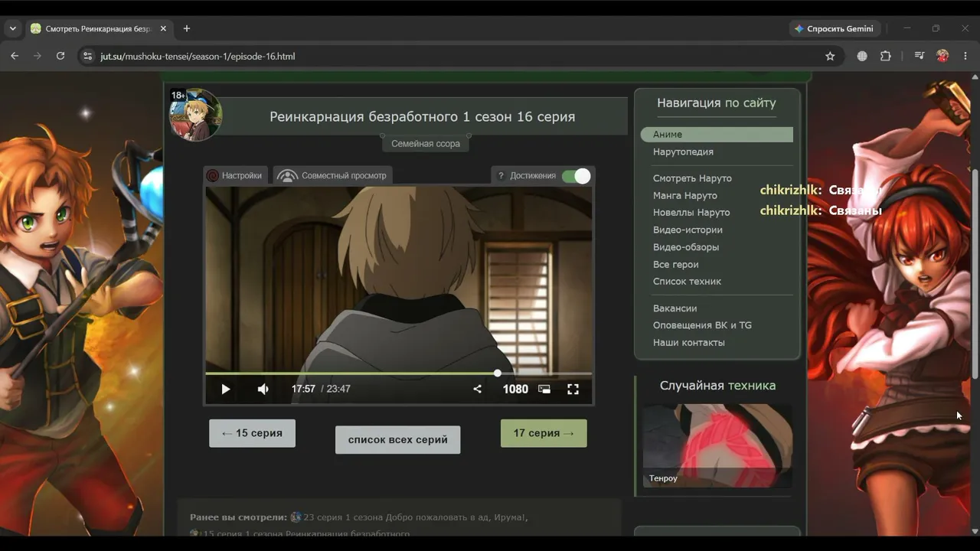Image resolution: width=980 pixels, height=551 pixels.
Task: Open the Тенроу random technique thumbnail
Action: coord(717,445)
